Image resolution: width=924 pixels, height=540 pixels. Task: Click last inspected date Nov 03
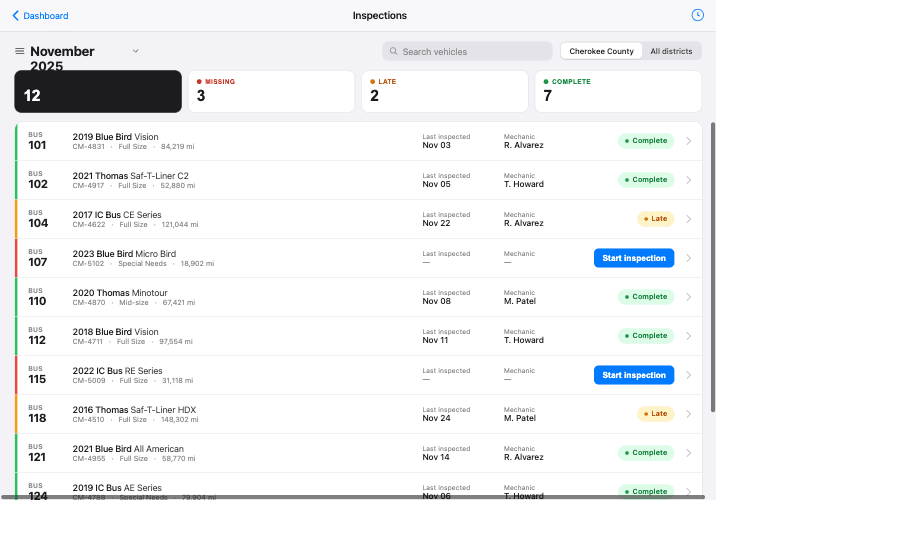click(x=437, y=145)
